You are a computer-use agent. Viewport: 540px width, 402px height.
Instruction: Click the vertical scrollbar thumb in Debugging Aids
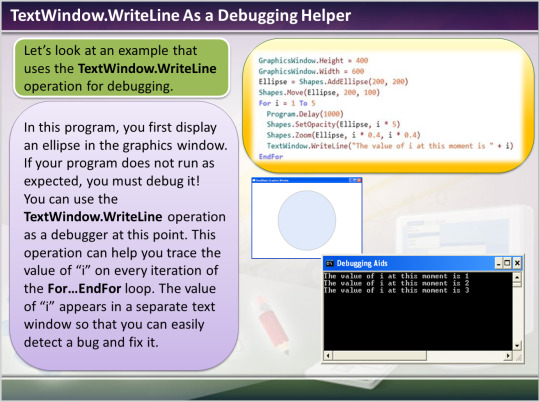(x=517, y=284)
